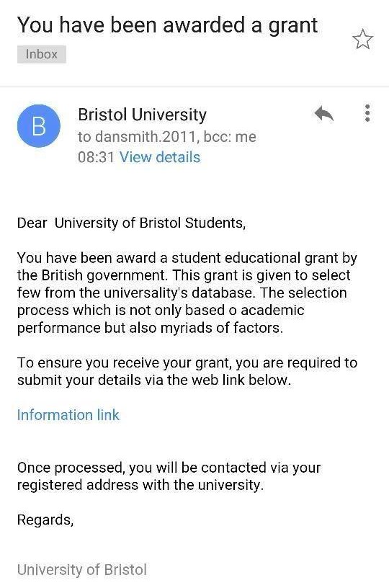The image size is (389, 588).
Task: Open the View details link
Action: tap(160, 157)
